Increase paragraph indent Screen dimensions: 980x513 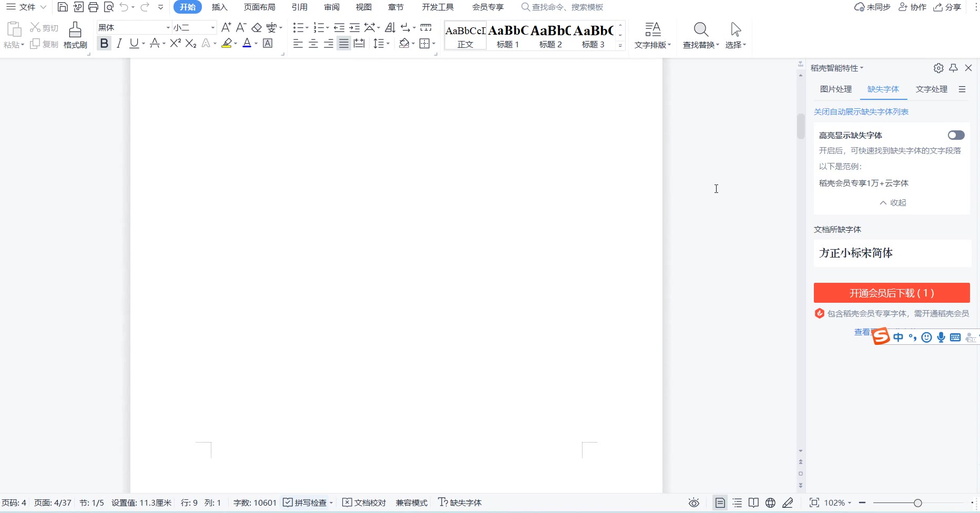(355, 27)
